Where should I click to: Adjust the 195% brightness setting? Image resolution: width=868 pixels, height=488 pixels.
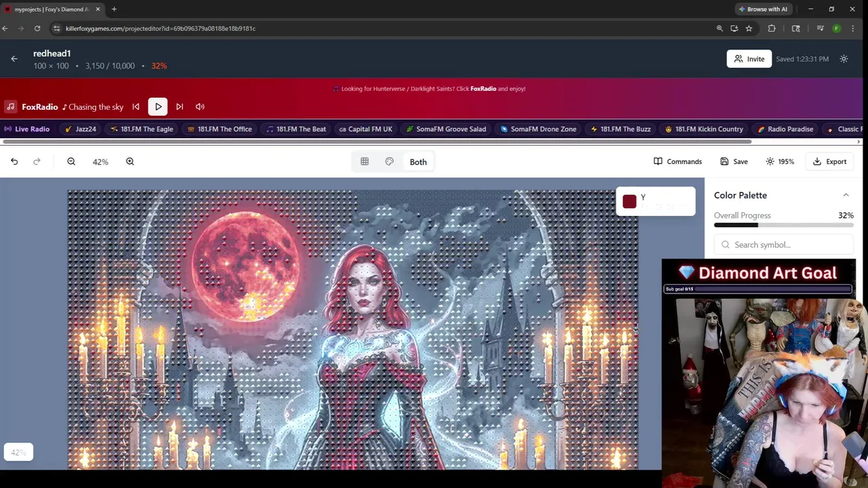click(x=780, y=161)
